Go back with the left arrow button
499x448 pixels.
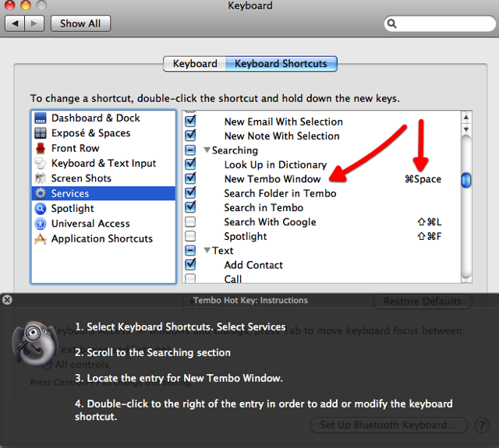(x=15, y=23)
